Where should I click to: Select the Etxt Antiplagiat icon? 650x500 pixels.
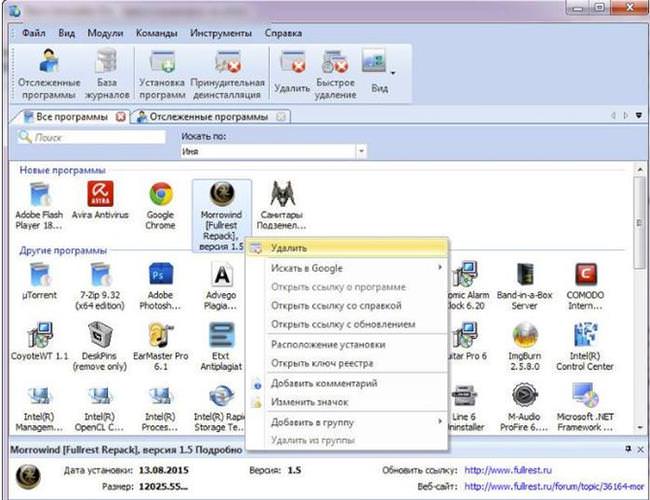[221, 347]
